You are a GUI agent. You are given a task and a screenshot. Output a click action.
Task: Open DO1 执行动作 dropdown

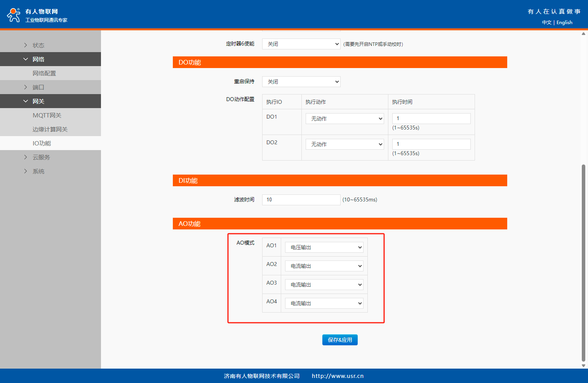coord(344,119)
